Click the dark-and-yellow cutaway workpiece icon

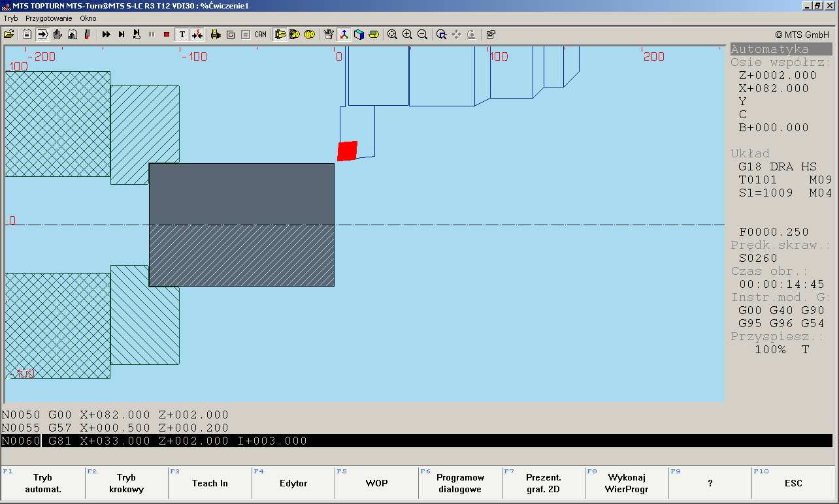(x=295, y=34)
